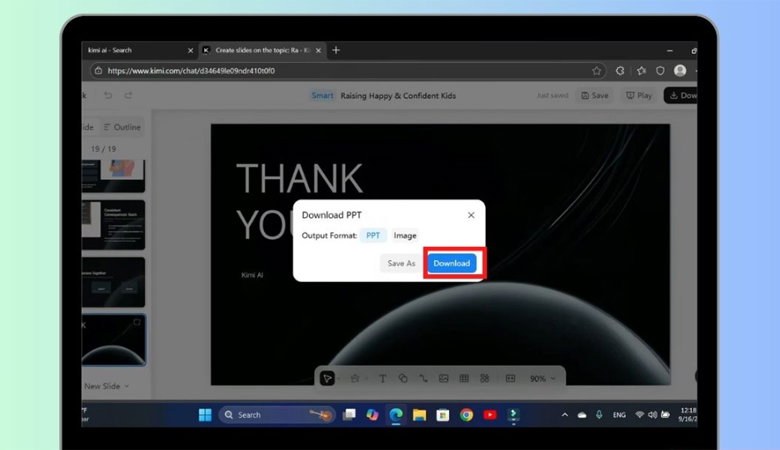The height and width of the screenshot is (450, 780).
Task: Select the cursor pointer tool in bottom toolbar
Action: 327,378
